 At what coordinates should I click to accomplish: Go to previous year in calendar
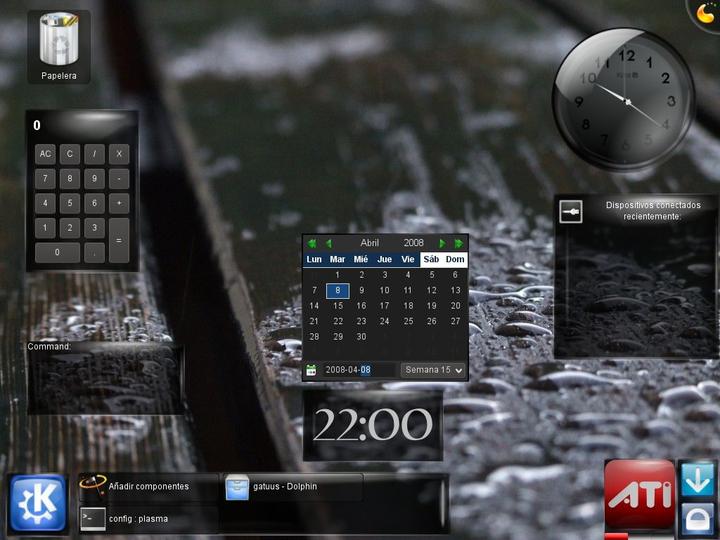click(312, 243)
